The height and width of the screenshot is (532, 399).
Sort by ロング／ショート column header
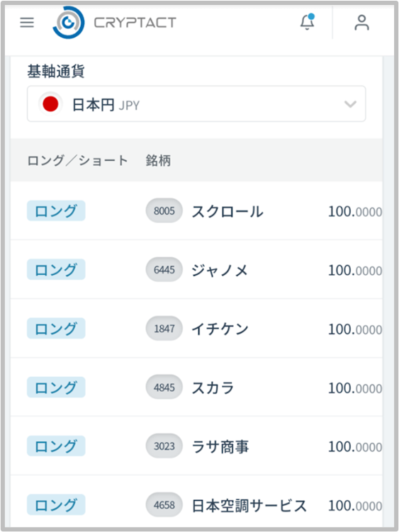coord(77,161)
